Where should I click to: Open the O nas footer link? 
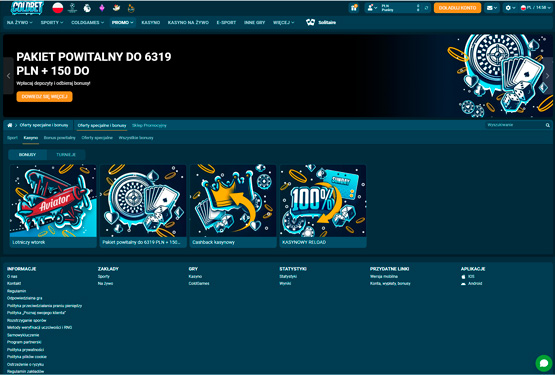point(12,276)
